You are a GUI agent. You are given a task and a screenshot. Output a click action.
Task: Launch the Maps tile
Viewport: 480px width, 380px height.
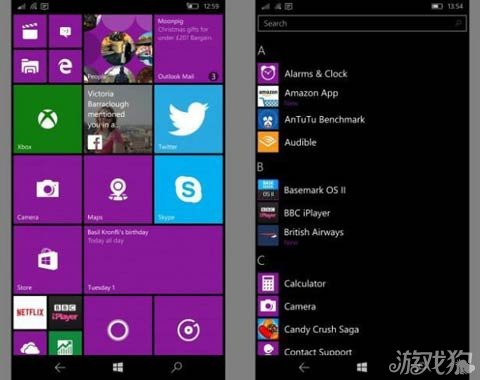click(x=118, y=189)
